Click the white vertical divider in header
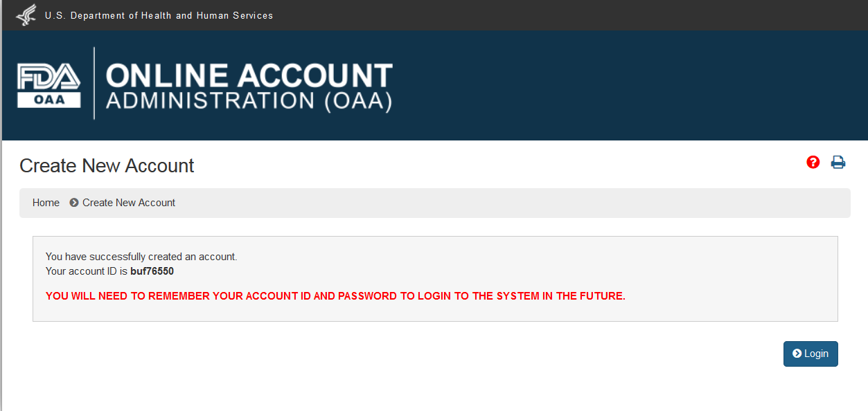 [x=94, y=83]
